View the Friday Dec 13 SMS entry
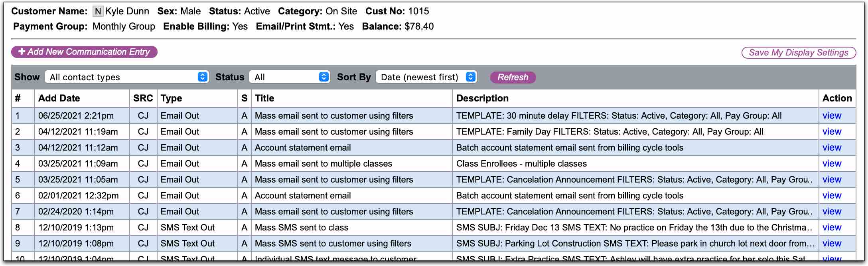This screenshot has height=266, width=868. tap(832, 228)
